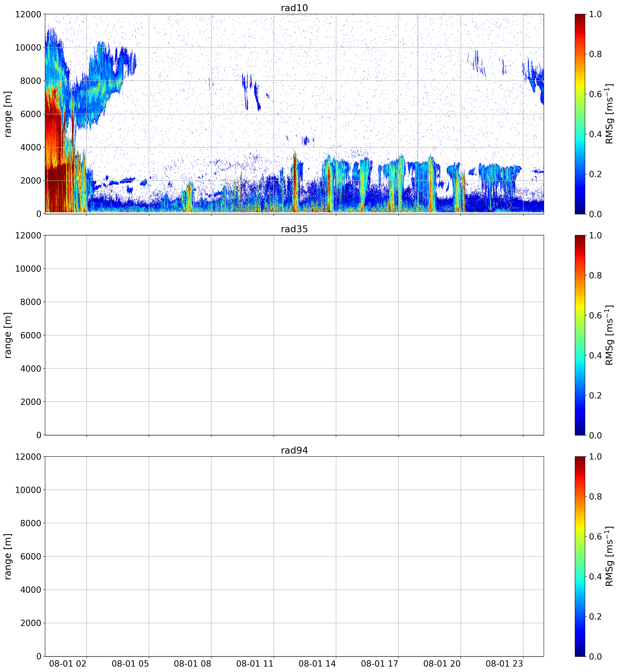The height and width of the screenshot is (672, 619).
Task: Click the 4000 range tick of rad94 panel
Action: click(x=31, y=590)
